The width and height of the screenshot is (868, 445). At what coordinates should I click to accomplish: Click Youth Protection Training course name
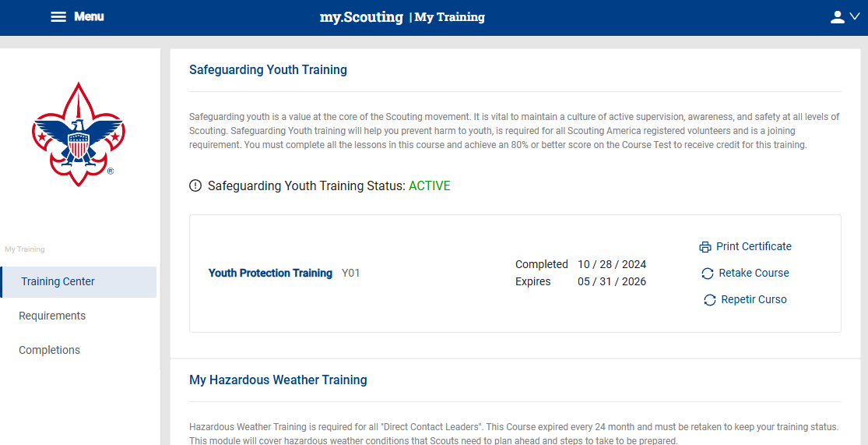270,274
